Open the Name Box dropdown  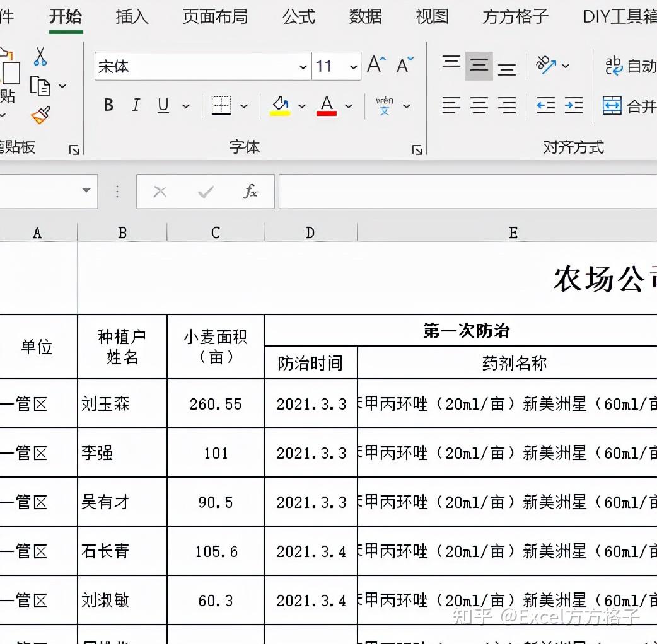coord(86,191)
